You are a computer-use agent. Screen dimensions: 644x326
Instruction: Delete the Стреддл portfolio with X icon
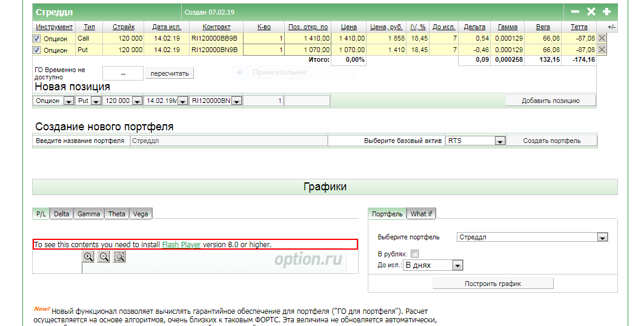(x=591, y=12)
